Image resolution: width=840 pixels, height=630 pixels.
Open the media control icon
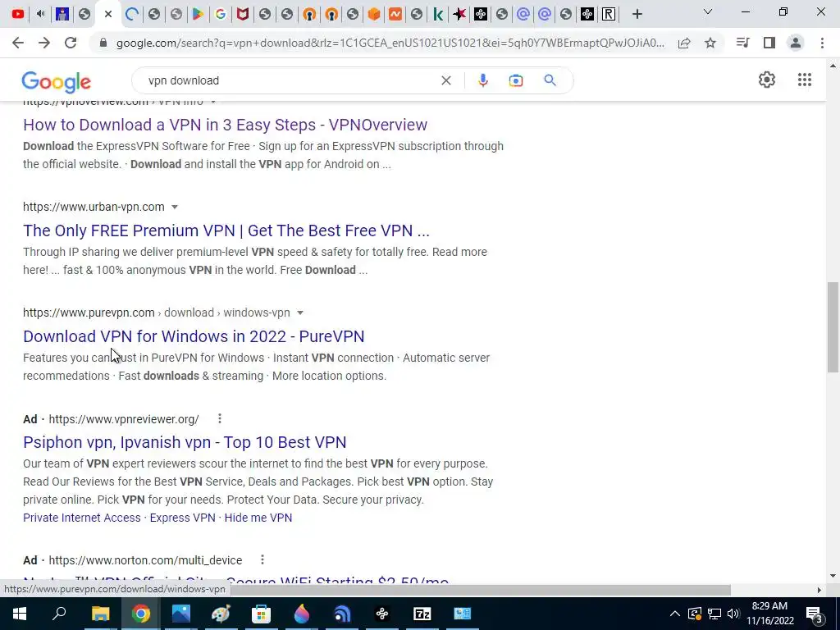click(742, 43)
